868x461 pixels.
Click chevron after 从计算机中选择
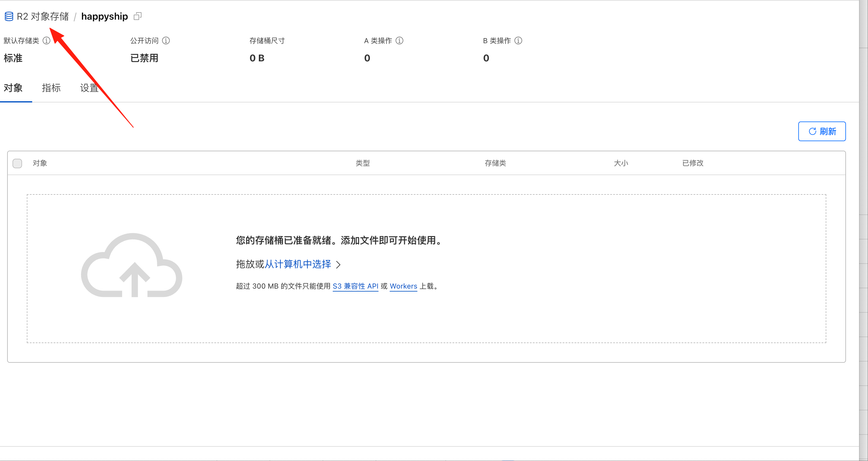[338, 264]
